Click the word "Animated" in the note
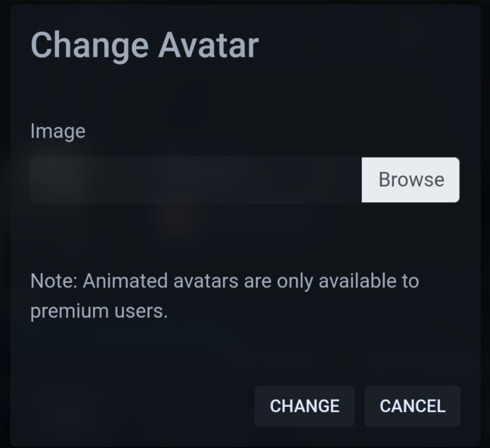 point(125,281)
